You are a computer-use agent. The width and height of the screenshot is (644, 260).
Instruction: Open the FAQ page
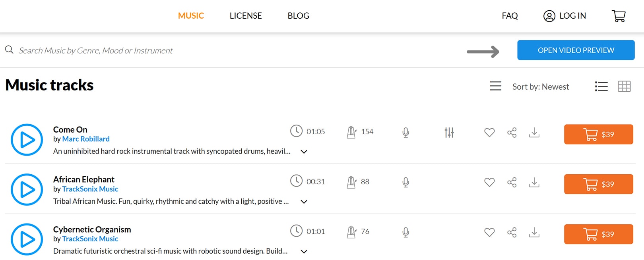click(x=510, y=16)
